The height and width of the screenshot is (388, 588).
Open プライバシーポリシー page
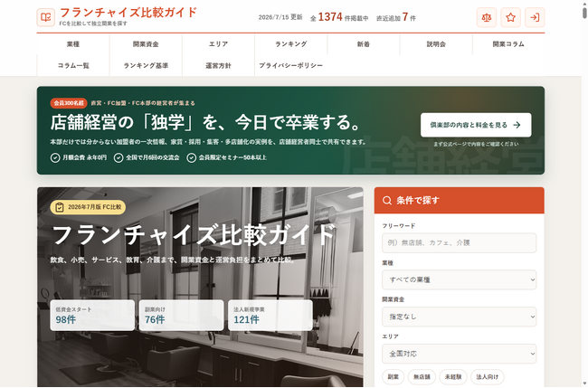(291, 66)
